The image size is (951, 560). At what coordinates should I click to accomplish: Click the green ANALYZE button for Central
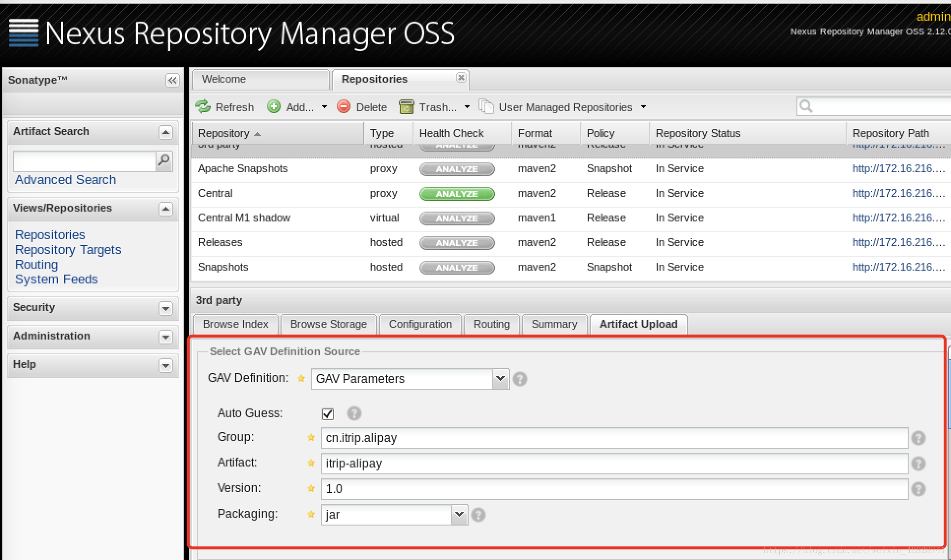(457, 193)
